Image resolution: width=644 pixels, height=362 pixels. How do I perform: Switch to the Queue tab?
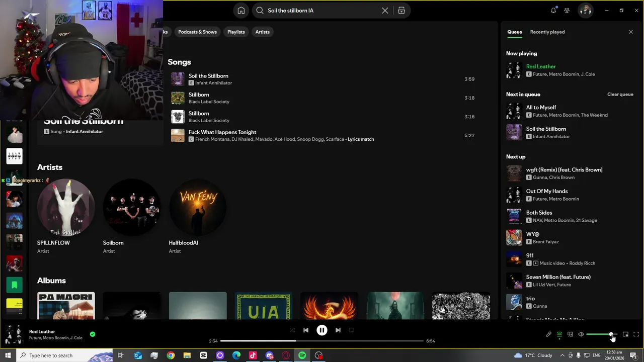(514, 32)
